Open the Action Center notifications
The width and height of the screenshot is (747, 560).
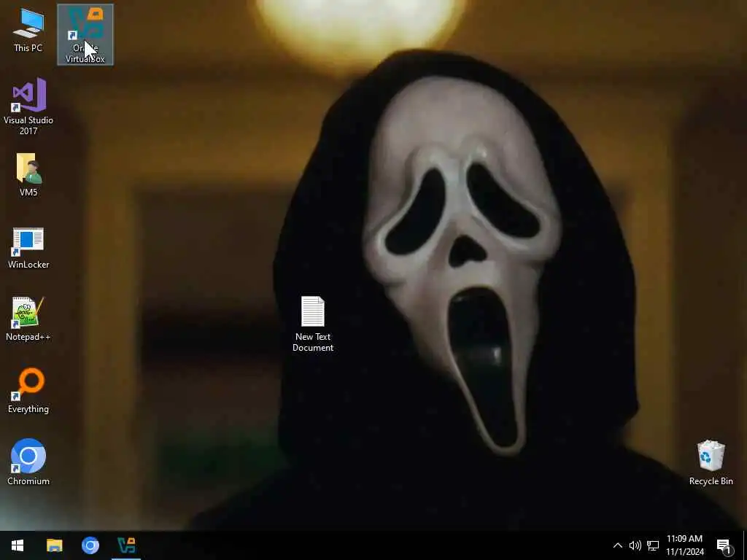[x=724, y=545]
